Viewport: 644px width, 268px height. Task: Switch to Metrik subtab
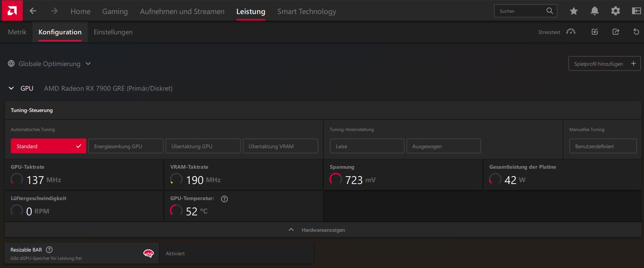point(17,32)
